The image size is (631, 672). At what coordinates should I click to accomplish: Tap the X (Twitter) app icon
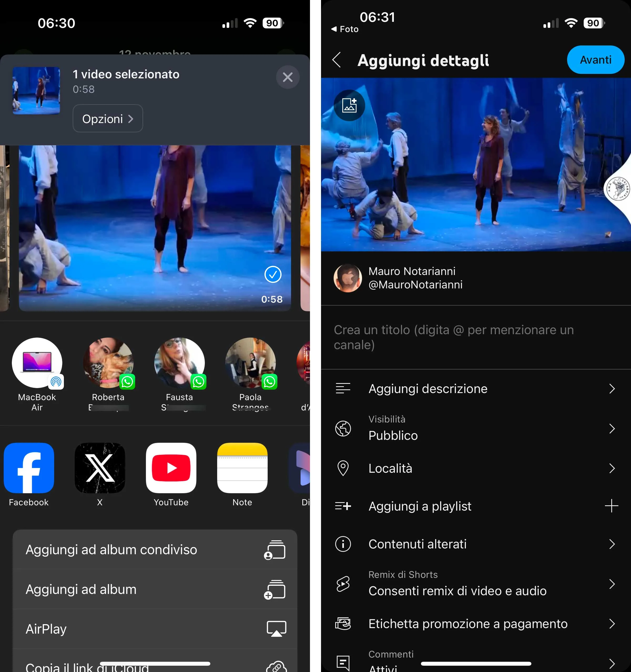tap(100, 468)
